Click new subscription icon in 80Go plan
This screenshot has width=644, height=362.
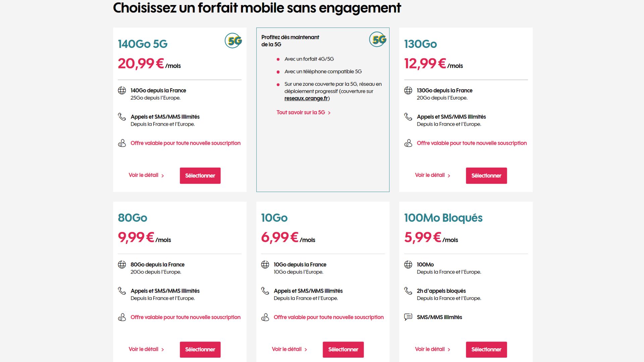[122, 317]
